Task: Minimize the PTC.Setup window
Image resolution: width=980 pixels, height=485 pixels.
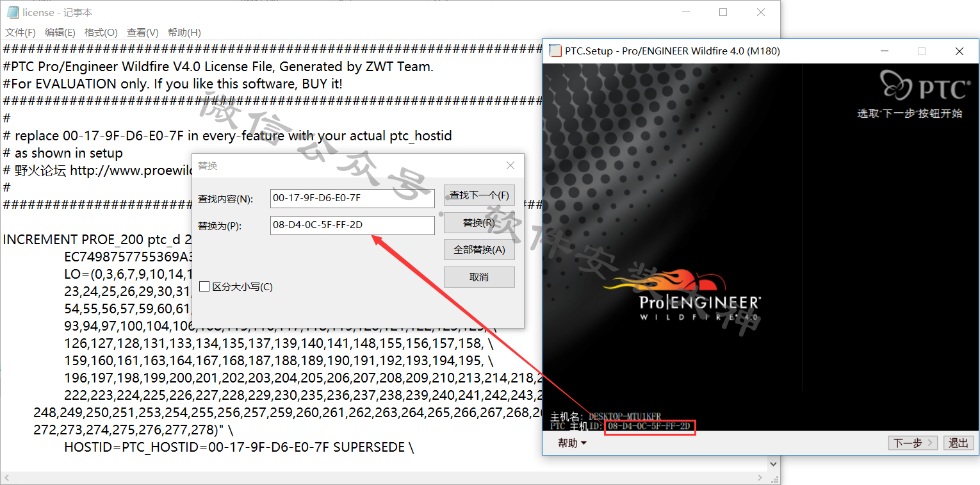Action: (x=885, y=51)
